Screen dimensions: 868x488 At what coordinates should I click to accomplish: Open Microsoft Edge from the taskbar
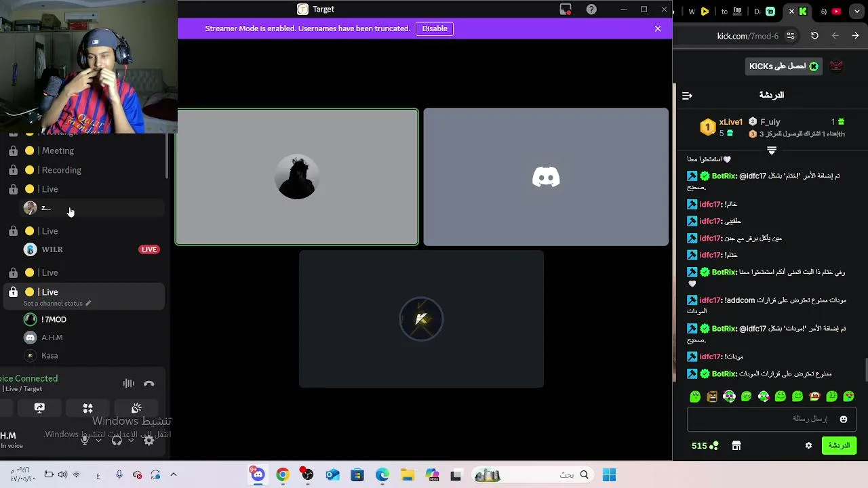[x=382, y=475]
